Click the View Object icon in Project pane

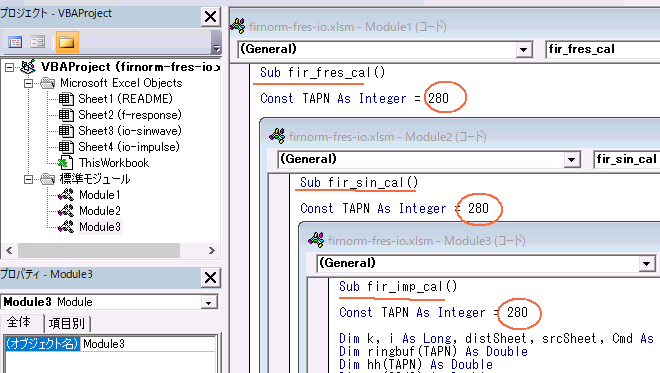tap(37, 42)
